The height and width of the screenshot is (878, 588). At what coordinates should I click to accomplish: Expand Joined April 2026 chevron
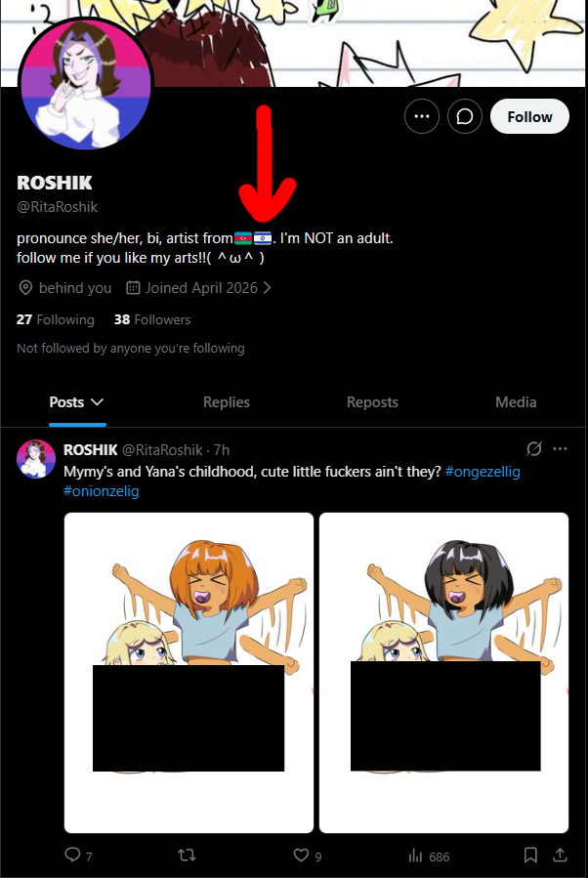tap(267, 287)
